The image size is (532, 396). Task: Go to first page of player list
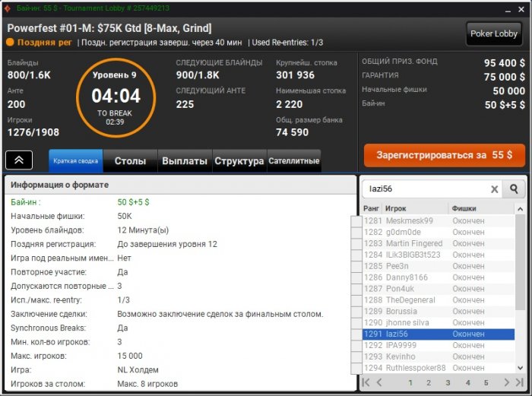pyautogui.click(x=366, y=382)
